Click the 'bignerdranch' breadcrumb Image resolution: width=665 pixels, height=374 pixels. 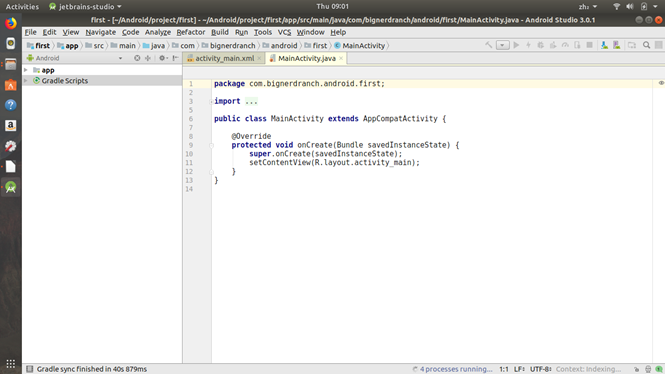tap(229, 45)
